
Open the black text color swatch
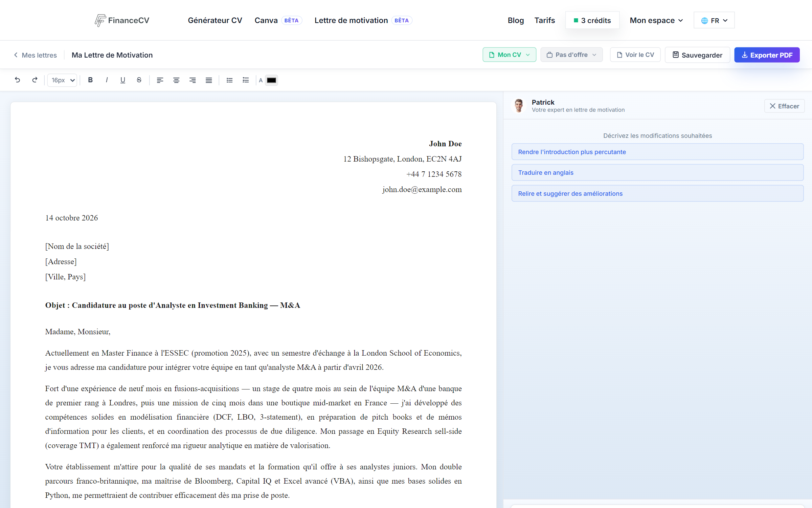271,80
